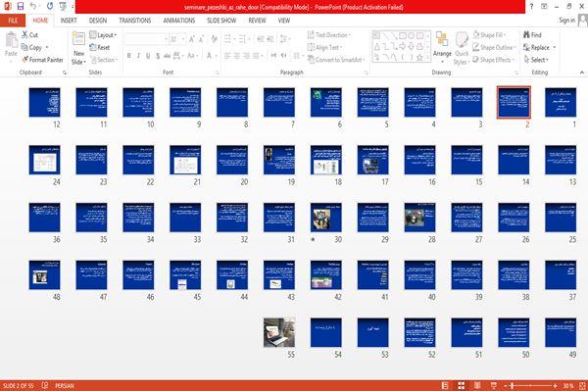Open the Shape Fill dropdown

click(x=489, y=35)
